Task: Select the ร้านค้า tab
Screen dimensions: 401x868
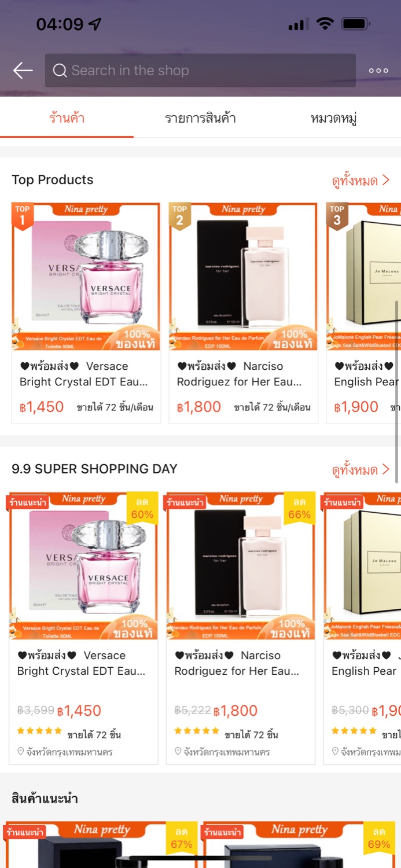Action: pos(67,119)
